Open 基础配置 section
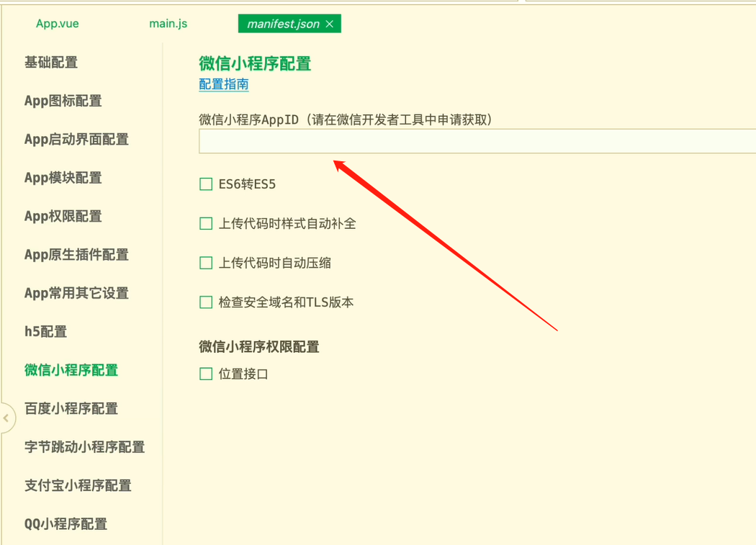Viewport: 756px width, 545px height. tap(51, 62)
